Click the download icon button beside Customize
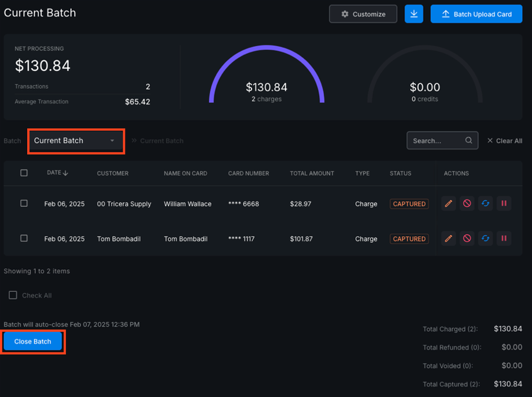This screenshot has height=397, width=532. click(x=414, y=14)
